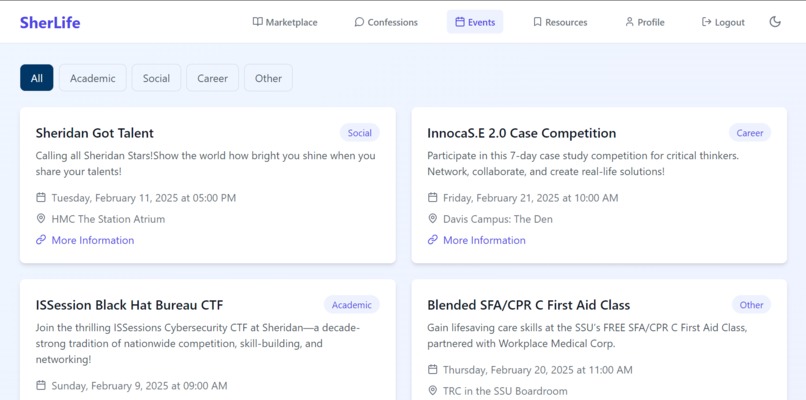Click calendar icon beside February 11 date
806x400 pixels.
click(41, 197)
